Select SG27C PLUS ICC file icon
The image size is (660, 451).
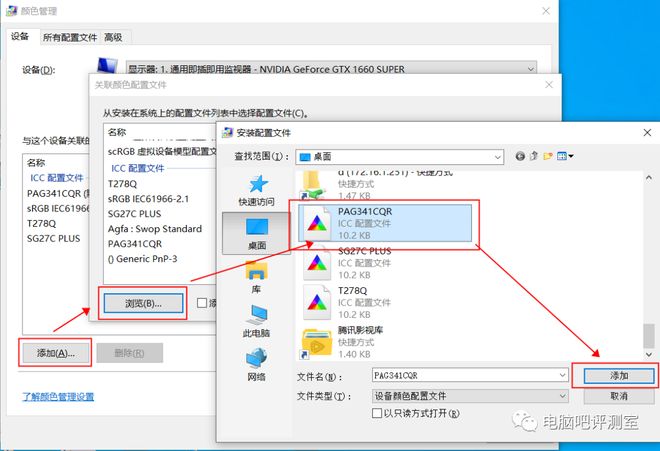(317, 263)
